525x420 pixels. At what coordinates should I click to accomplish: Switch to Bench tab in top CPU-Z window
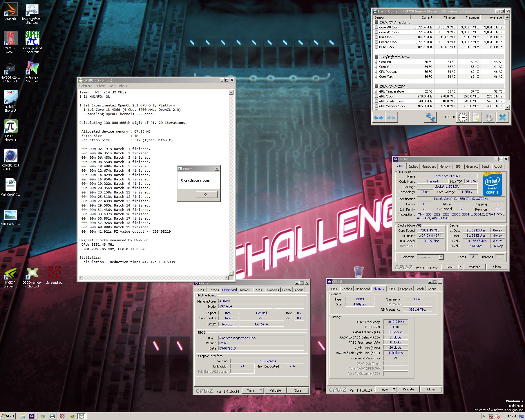pos(486,166)
